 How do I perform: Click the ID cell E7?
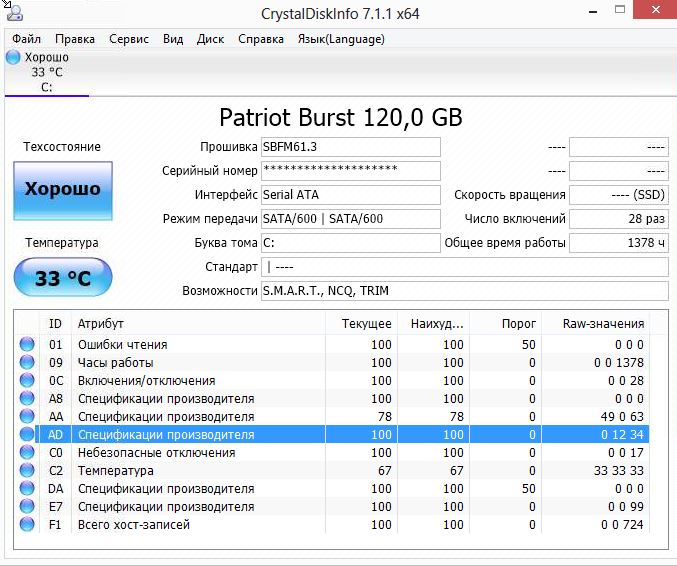pos(56,506)
